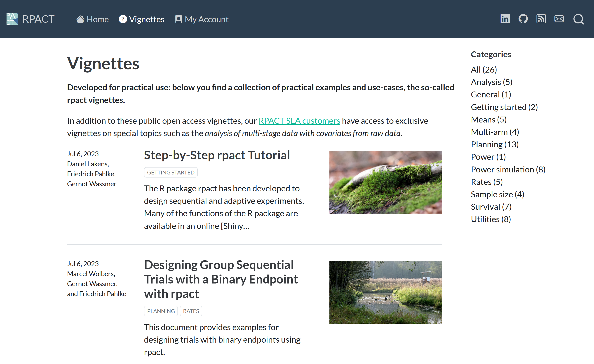The image size is (594, 364).
Task: Open Step-by-Step rpact Tutorial article
Action: [217, 155]
